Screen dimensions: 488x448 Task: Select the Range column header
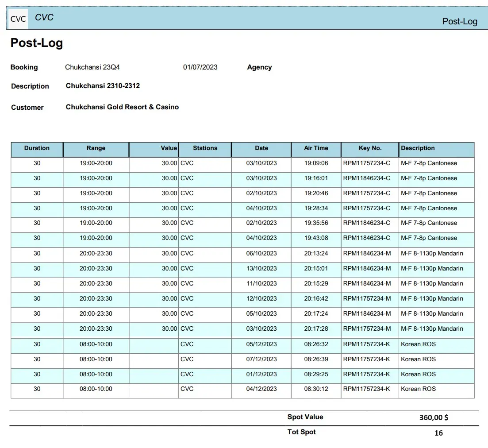(96, 148)
